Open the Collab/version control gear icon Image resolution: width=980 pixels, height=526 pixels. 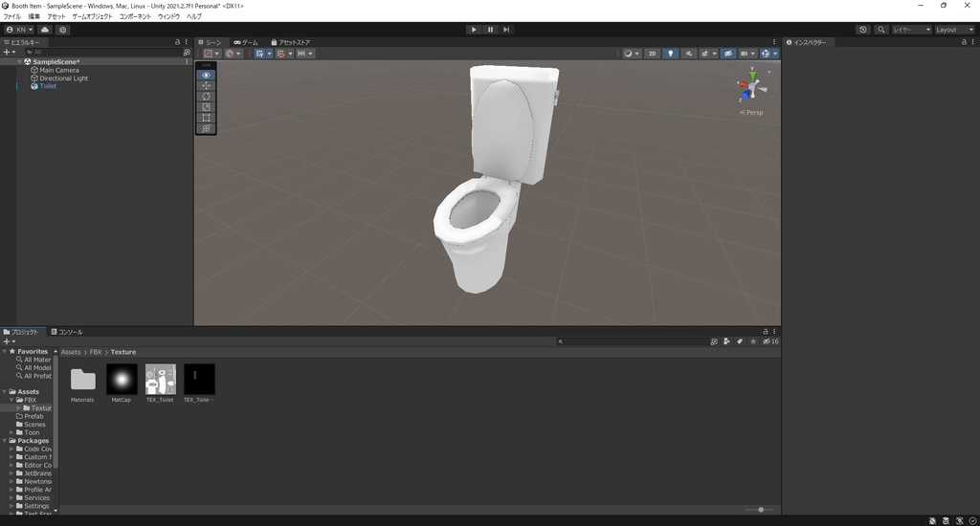click(x=62, y=30)
